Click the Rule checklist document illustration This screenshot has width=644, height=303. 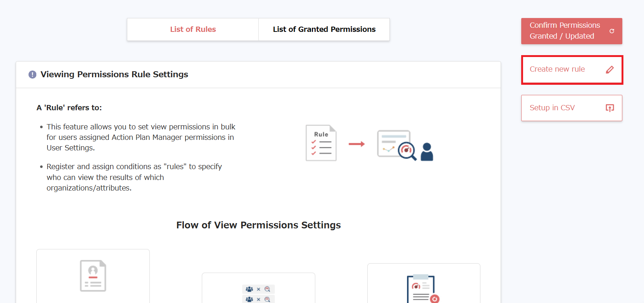[321, 143]
